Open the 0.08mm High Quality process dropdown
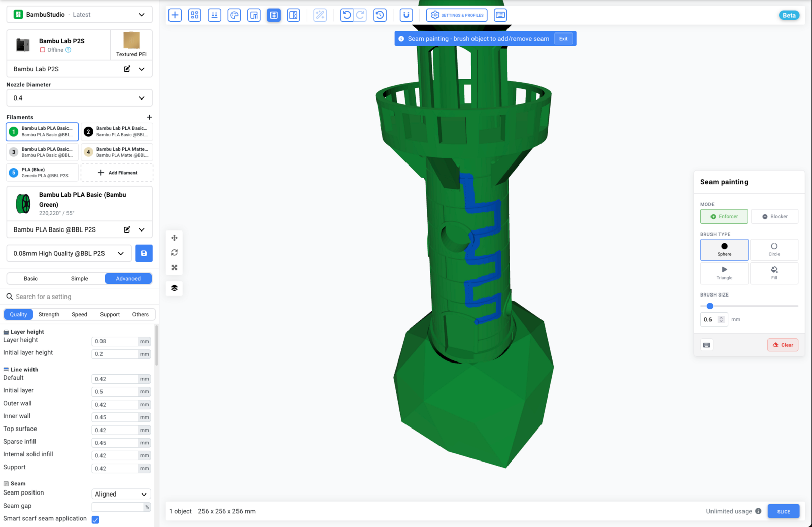The image size is (812, 527). point(69,253)
